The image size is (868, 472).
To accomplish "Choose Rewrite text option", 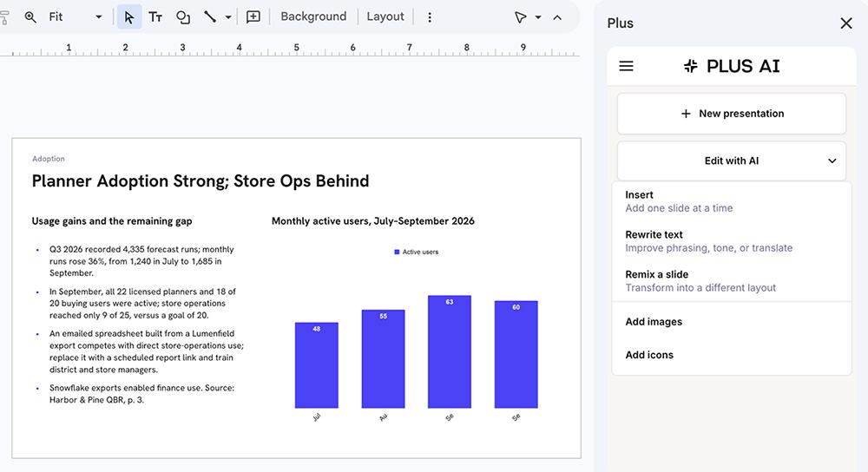I will [731, 241].
